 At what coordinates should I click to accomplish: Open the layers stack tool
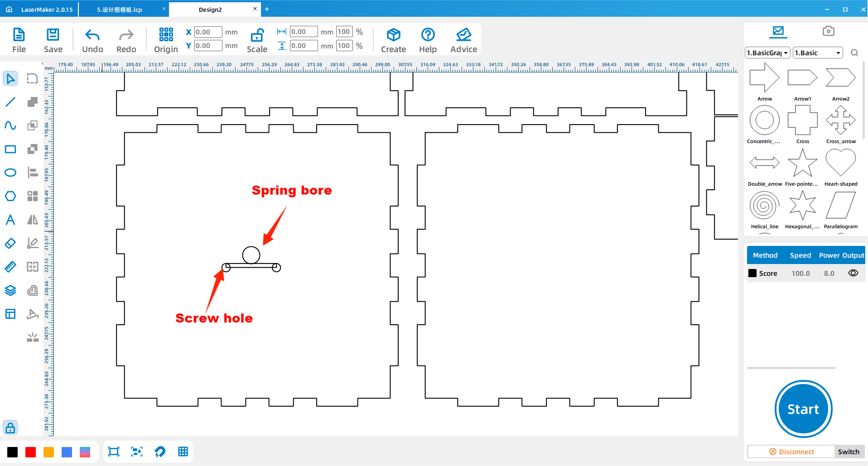10,290
